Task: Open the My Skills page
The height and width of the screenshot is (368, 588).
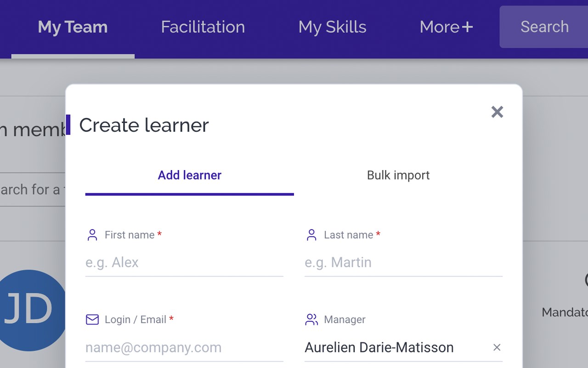Action: click(x=332, y=27)
